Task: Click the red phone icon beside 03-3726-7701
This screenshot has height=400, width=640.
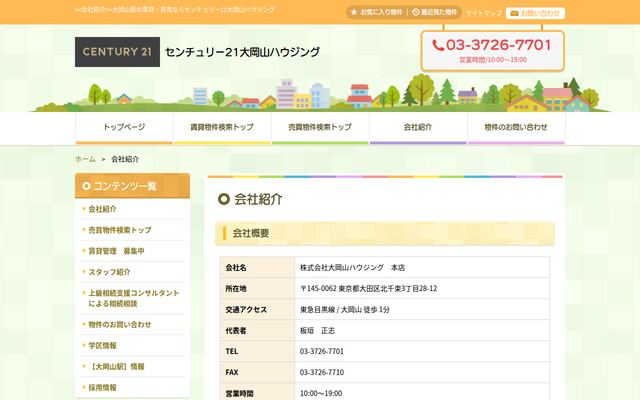Action: pos(438,45)
